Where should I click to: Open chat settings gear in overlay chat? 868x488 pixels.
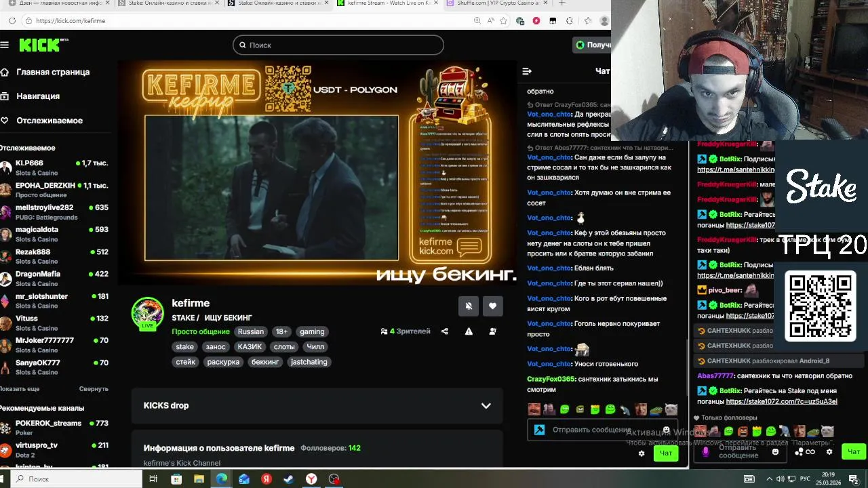click(x=829, y=452)
